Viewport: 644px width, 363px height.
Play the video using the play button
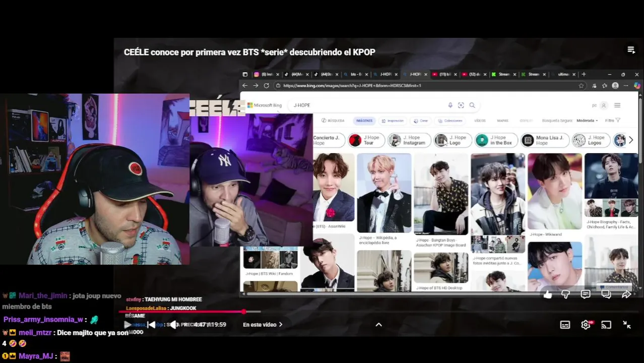tap(128, 325)
